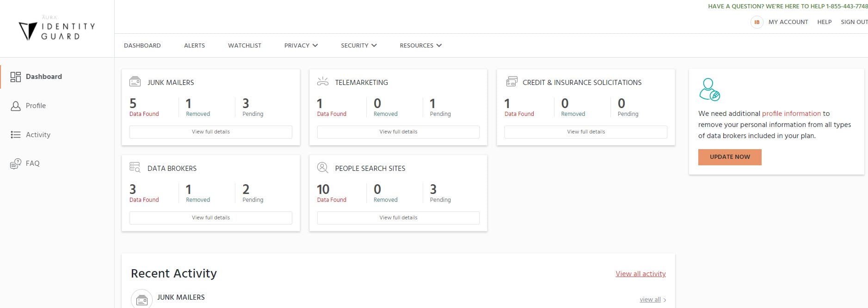This screenshot has width=868, height=308.
Task: Click the People Search Sites icon
Action: 323,168
